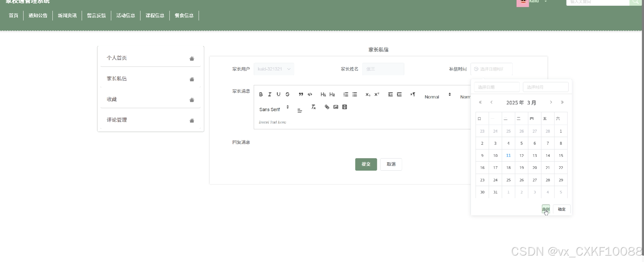Switch text direction to right-to-left
The width and height of the screenshot is (644, 262).
tap(413, 94)
